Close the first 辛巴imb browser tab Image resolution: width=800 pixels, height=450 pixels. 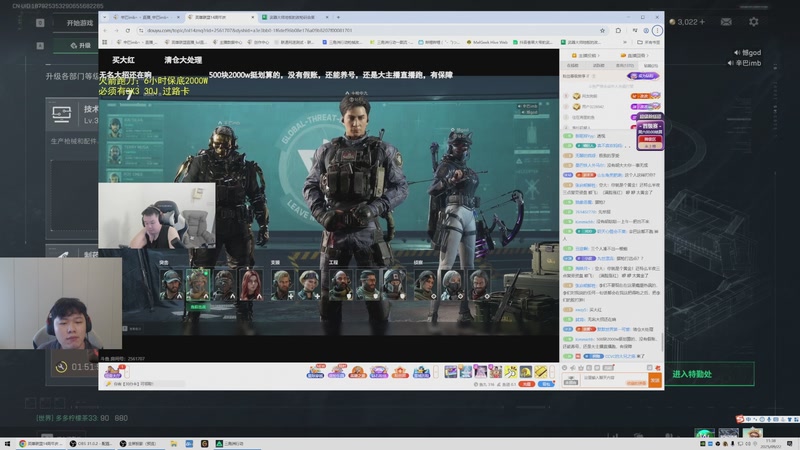pos(178,17)
